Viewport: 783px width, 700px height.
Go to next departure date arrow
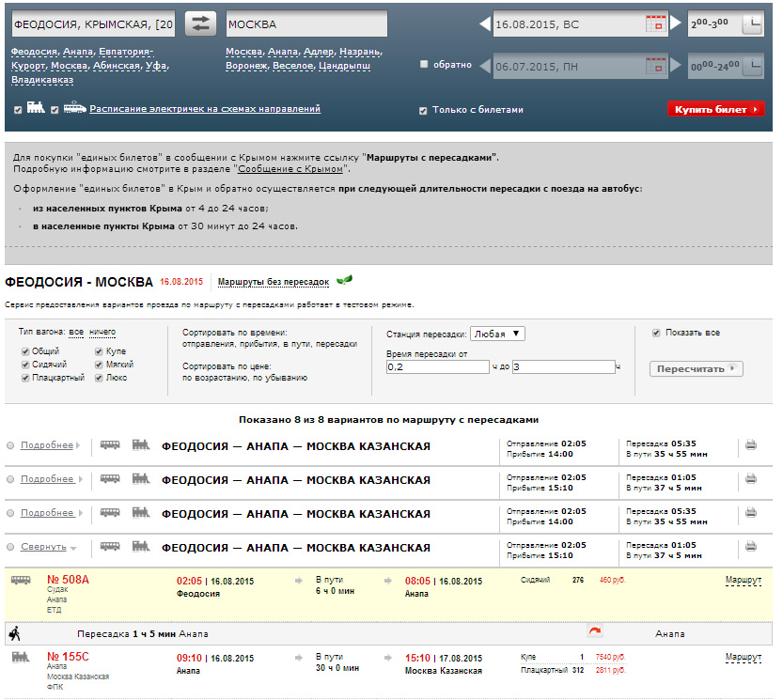coord(675,24)
